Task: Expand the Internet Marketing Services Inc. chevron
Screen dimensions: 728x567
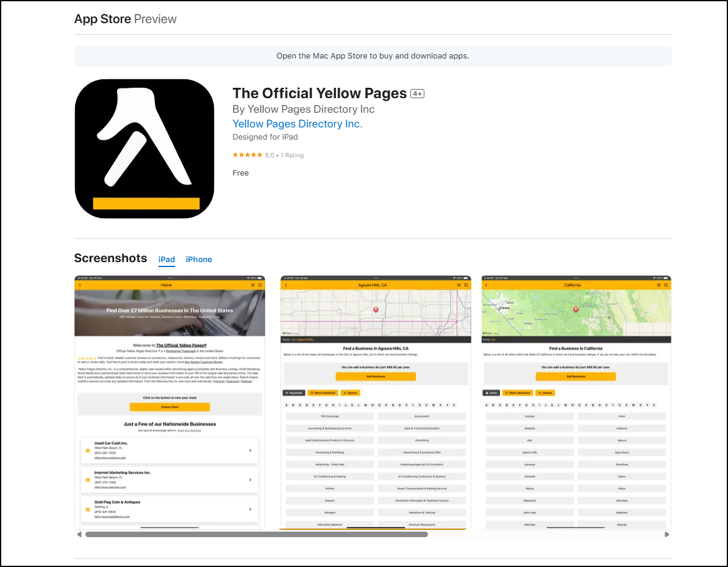Action: coord(251,480)
